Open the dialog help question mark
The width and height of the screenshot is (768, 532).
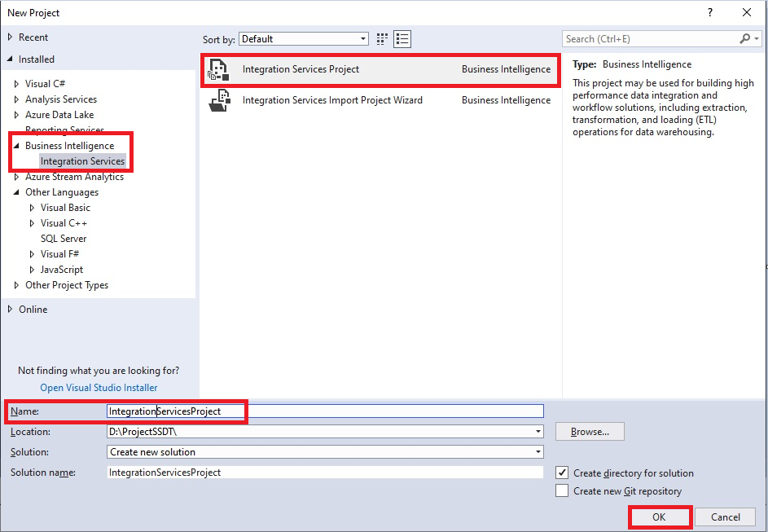click(x=709, y=12)
